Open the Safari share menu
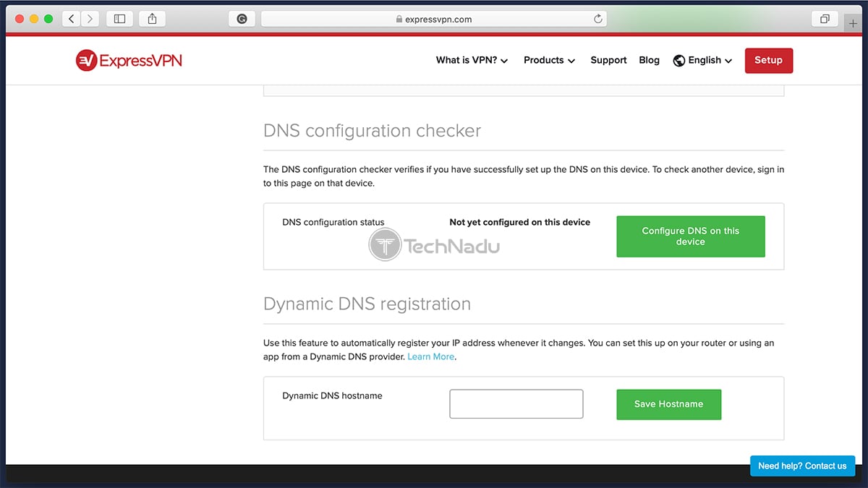Viewport: 868px width, 488px height. (x=152, y=19)
